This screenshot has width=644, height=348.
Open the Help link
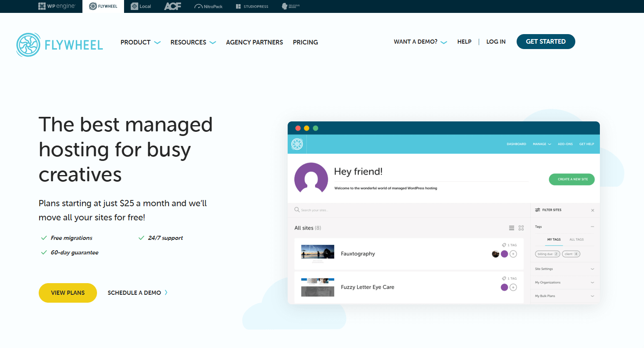(x=464, y=42)
